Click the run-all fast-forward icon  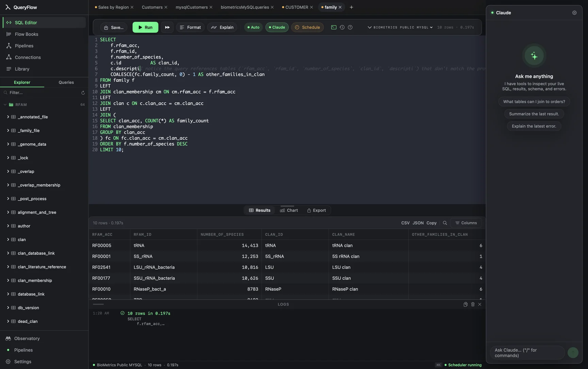167,27
